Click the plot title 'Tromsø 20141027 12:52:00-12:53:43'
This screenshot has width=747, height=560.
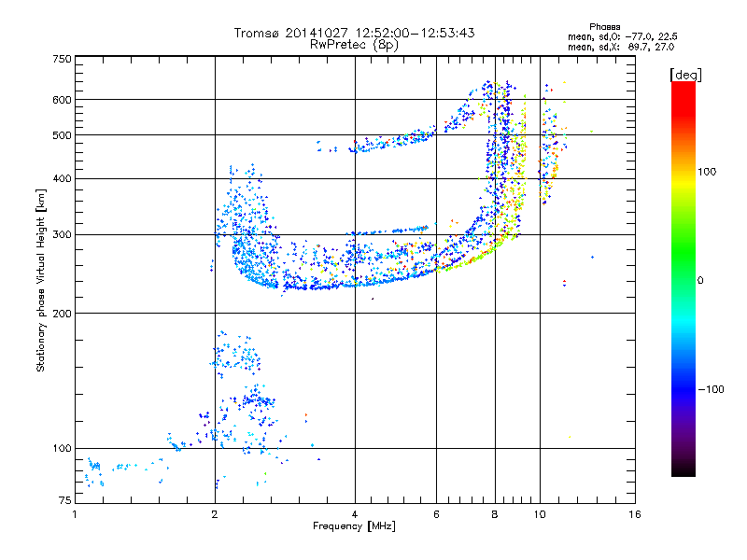[x=354, y=33]
